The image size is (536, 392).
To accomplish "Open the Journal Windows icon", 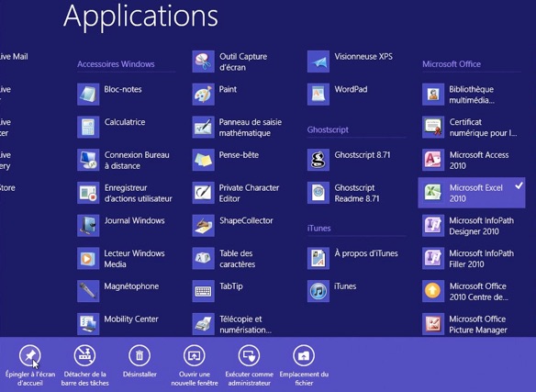I will click(88, 226).
